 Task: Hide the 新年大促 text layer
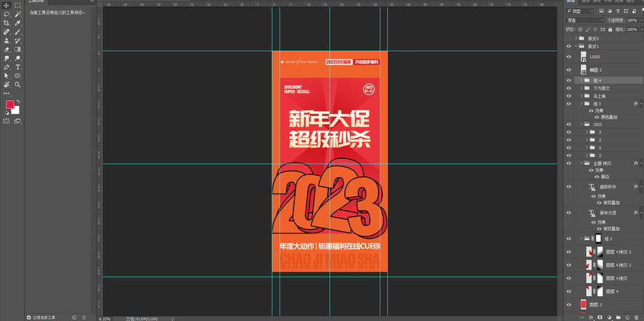point(569,213)
